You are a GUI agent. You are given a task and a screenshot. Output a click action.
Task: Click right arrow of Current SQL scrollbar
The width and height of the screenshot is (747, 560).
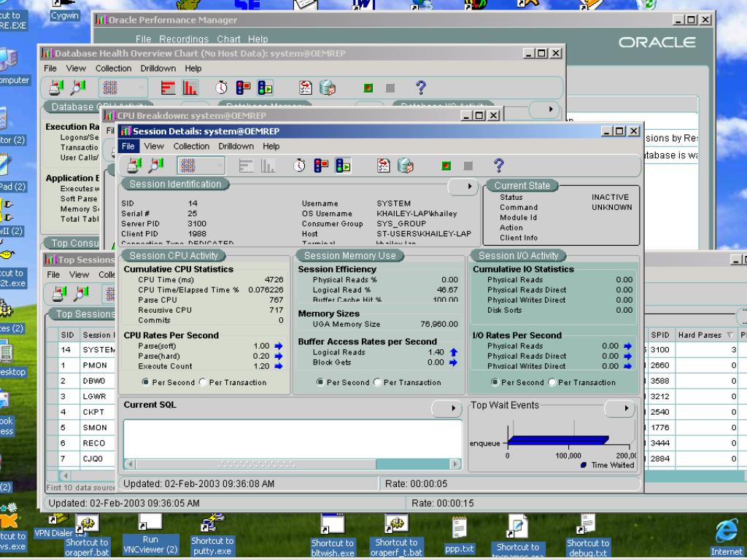(x=456, y=463)
